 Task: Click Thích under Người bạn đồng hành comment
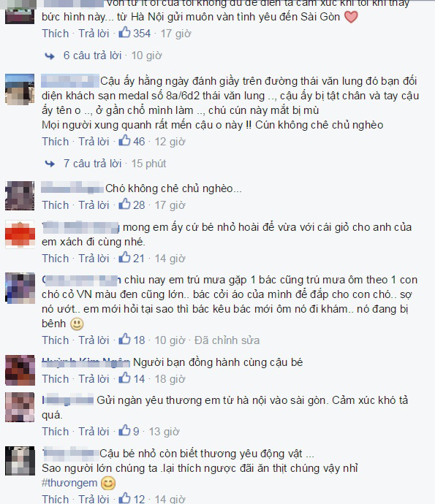click(56, 379)
